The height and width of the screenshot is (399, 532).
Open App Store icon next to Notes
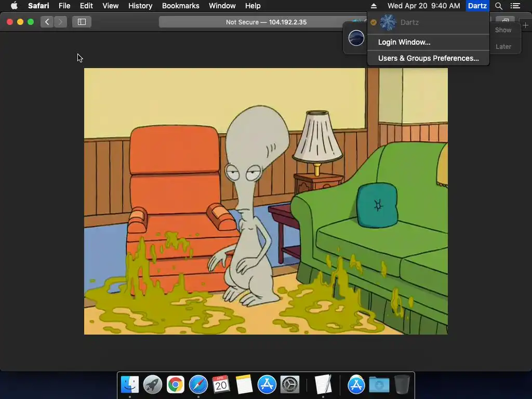pos(267,384)
